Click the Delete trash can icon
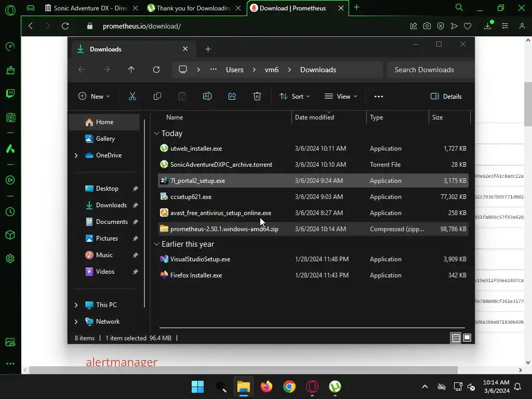 point(257,96)
